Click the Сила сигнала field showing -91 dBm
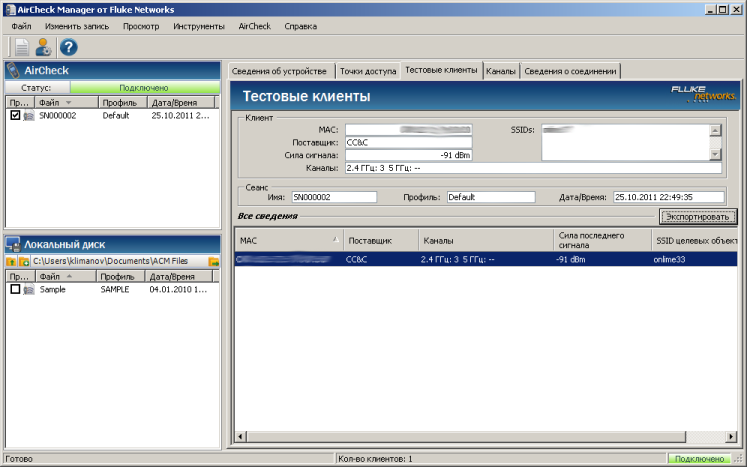Image resolution: width=747 pixels, height=467 pixels. (408, 155)
